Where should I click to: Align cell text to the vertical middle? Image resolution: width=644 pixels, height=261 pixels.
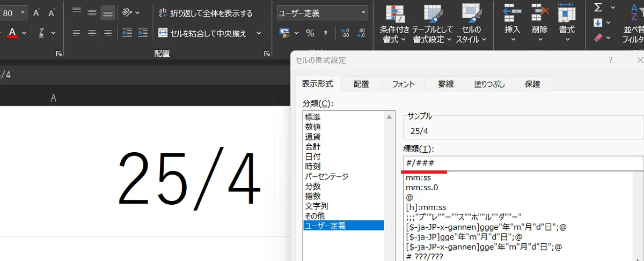[x=92, y=12]
